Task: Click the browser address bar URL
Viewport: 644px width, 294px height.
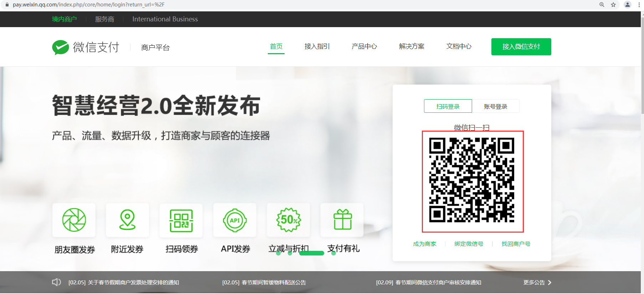Action: (89, 5)
